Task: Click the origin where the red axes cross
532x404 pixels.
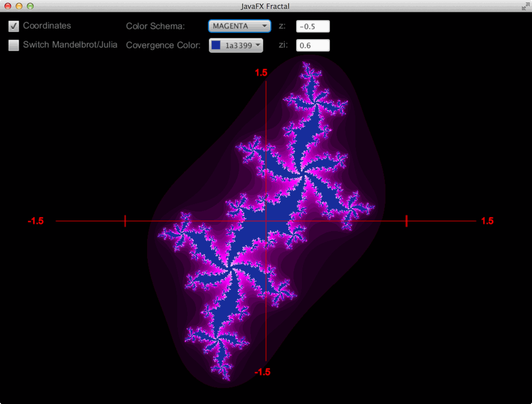Action: tap(266, 221)
